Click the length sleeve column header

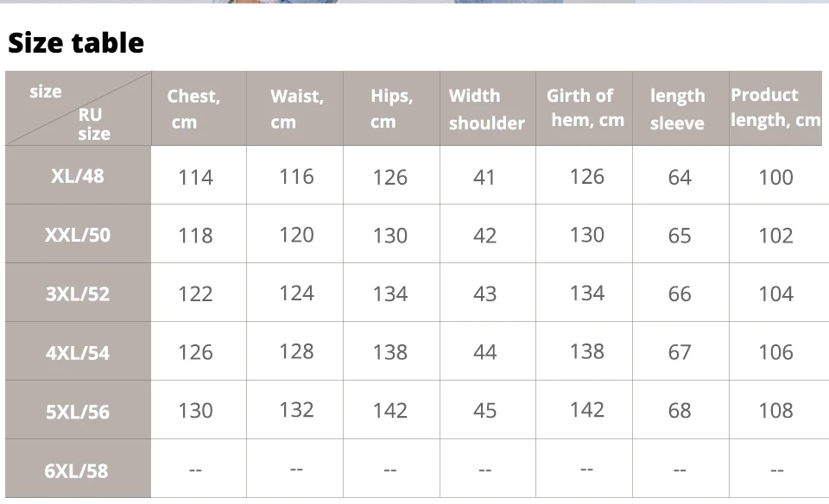tap(678, 109)
